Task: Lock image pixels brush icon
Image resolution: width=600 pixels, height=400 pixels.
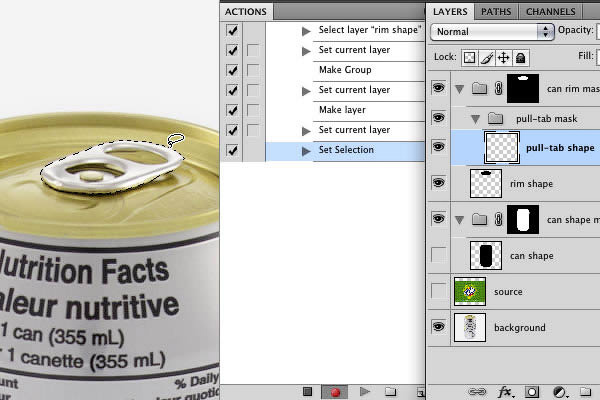Action: click(x=486, y=58)
